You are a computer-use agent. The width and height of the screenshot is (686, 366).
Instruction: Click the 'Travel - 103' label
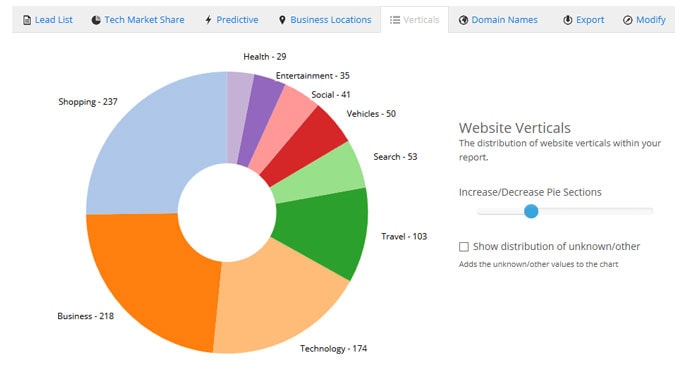(404, 237)
